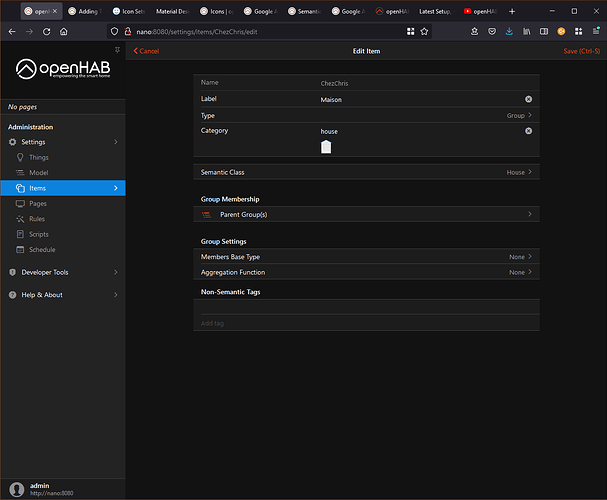Expand the Settings section chevron
This screenshot has width=607, height=500.
tap(116, 142)
